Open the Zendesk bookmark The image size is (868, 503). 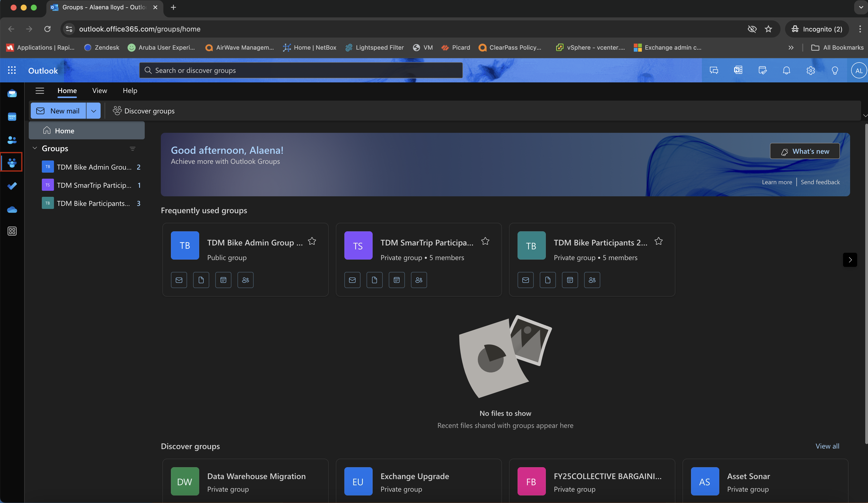pyautogui.click(x=102, y=48)
